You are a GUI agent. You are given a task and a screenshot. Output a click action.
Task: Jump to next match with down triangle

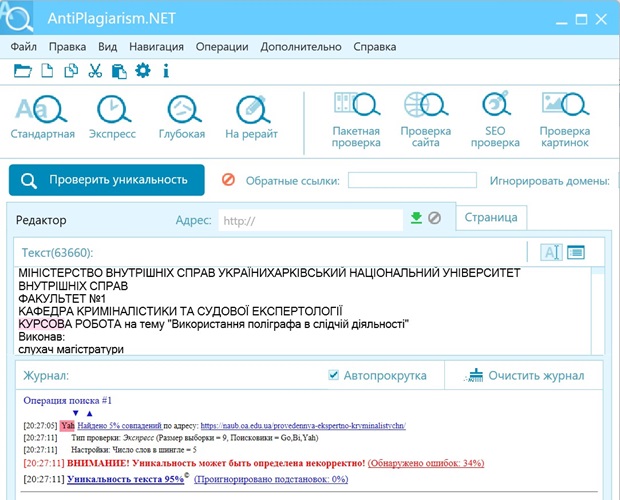[76, 413]
